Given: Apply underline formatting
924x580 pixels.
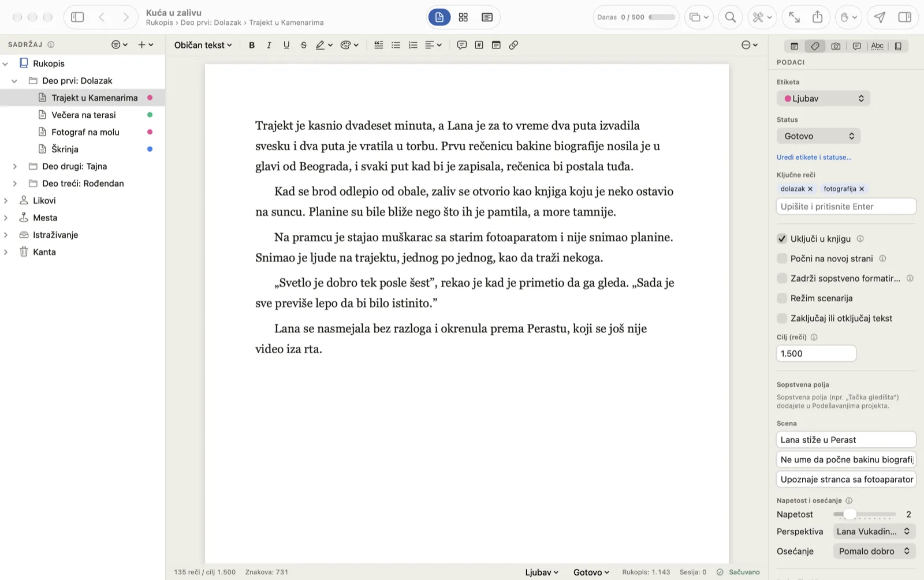Looking at the screenshot, I should (286, 45).
